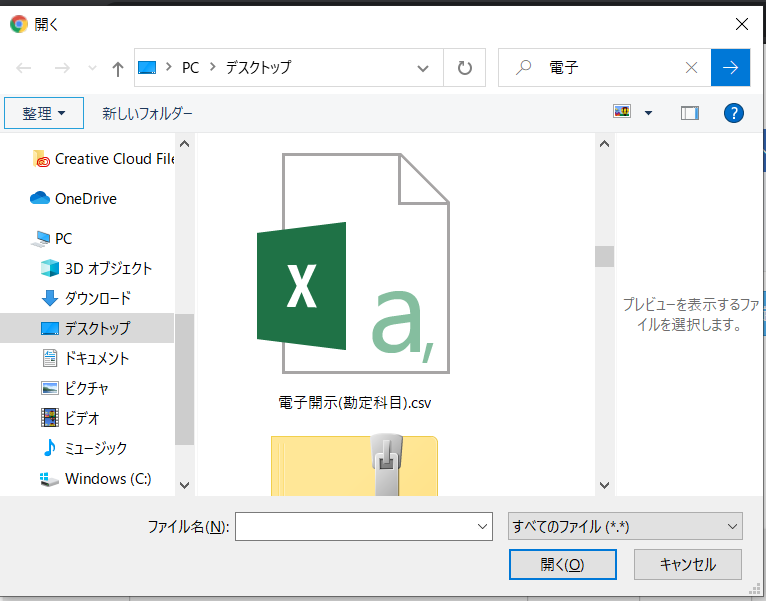Click the view layout icon

622,112
